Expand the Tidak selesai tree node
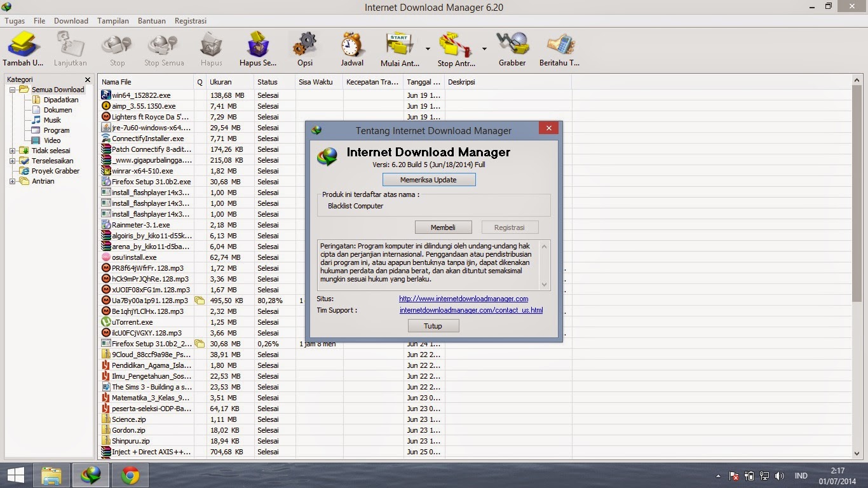Image resolution: width=868 pixels, height=488 pixels. (x=12, y=151)
